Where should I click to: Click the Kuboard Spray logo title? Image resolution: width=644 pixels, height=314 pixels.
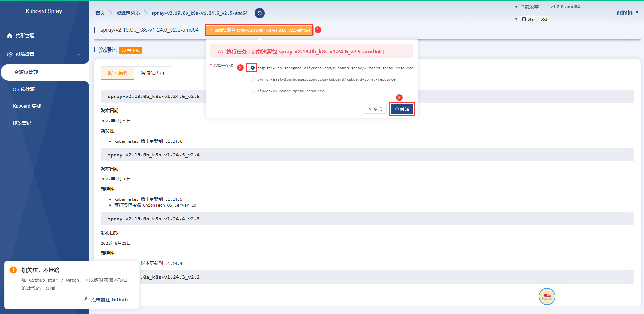[44, 11]
